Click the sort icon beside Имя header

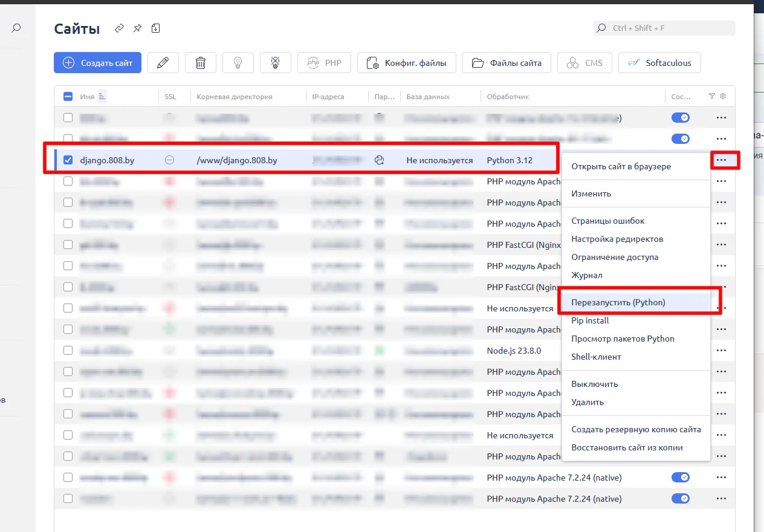(102, 96)
